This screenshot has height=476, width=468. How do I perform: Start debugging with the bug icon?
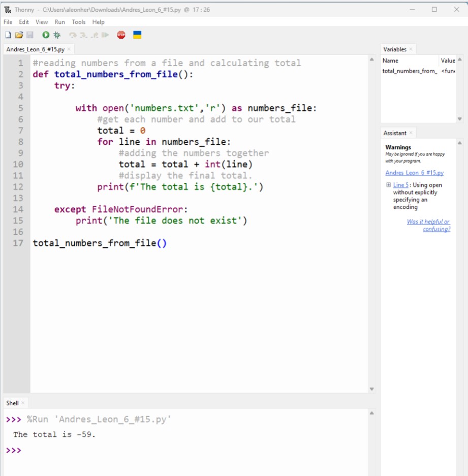[x=57, y=35]
